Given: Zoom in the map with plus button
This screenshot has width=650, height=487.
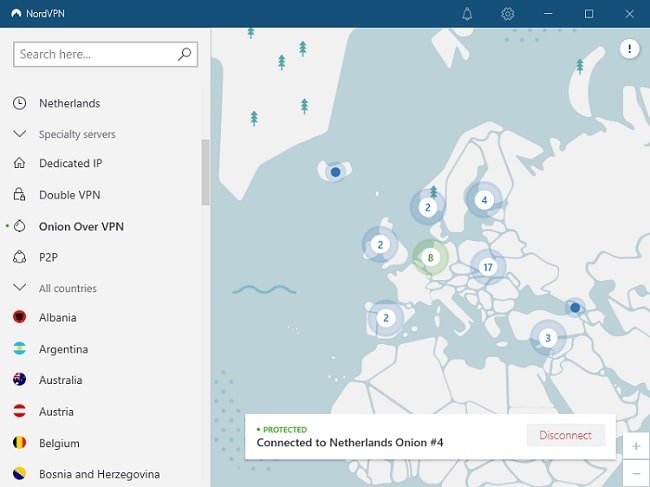Looking at the screenshot, I should (x=636, y=446).
